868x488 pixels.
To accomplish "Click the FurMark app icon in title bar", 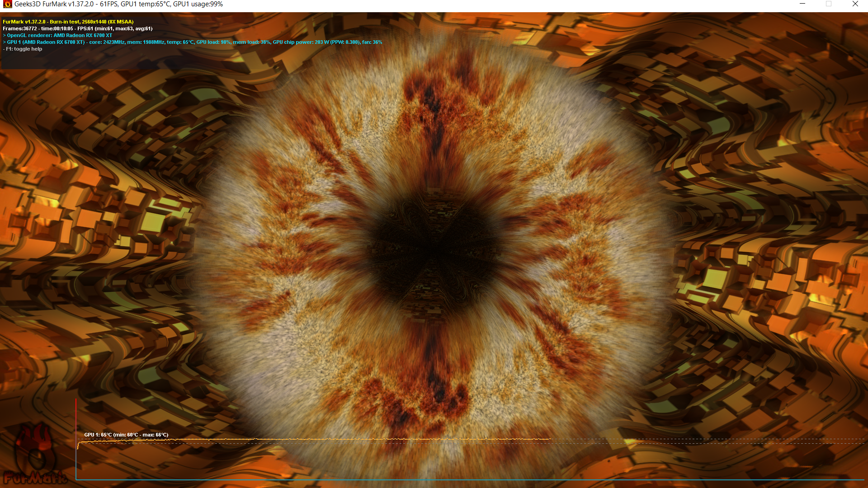I will (x=7, y=4).
